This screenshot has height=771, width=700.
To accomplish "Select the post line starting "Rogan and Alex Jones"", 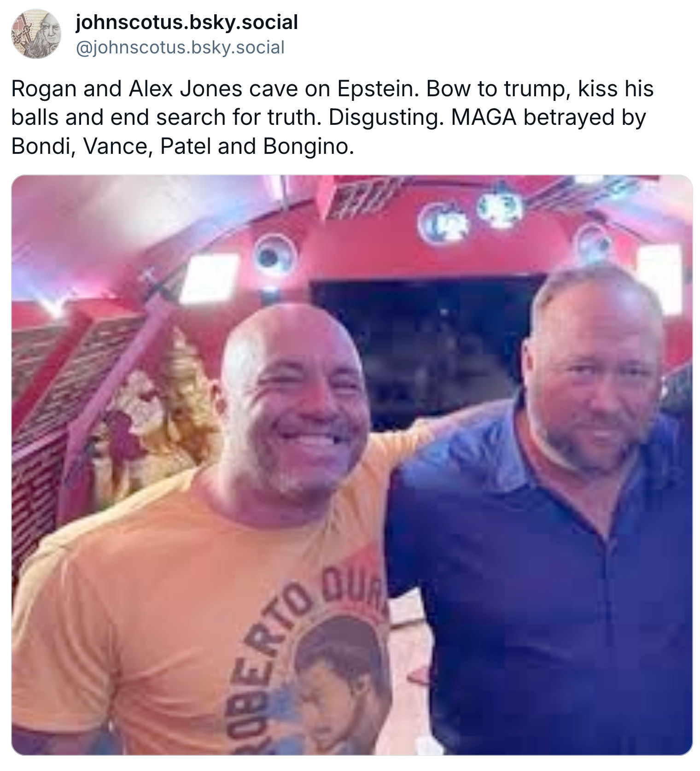I will pos(332,88).
